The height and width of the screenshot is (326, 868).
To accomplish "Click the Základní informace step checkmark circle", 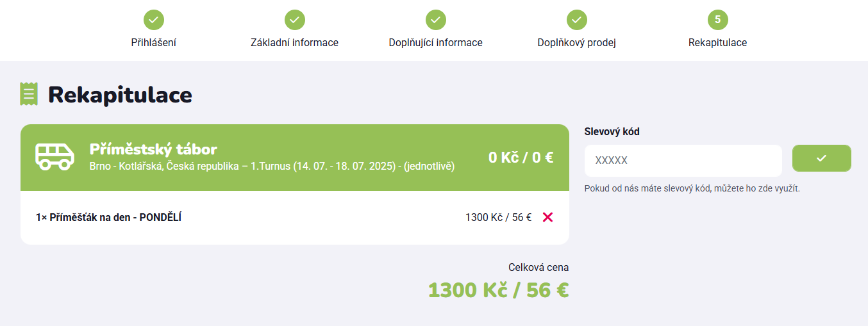I will [295, 20].
